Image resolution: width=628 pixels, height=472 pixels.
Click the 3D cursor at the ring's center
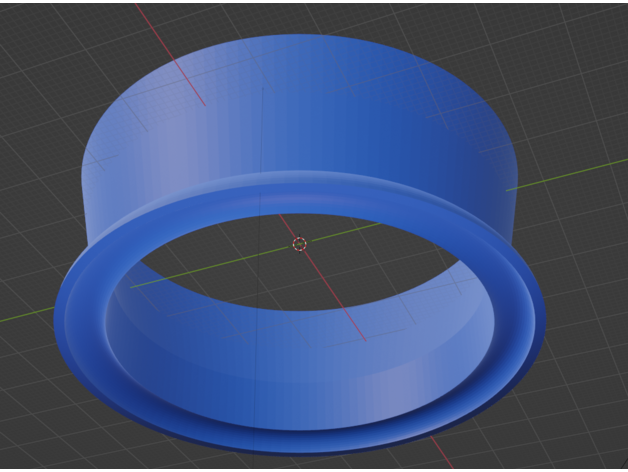299,244
